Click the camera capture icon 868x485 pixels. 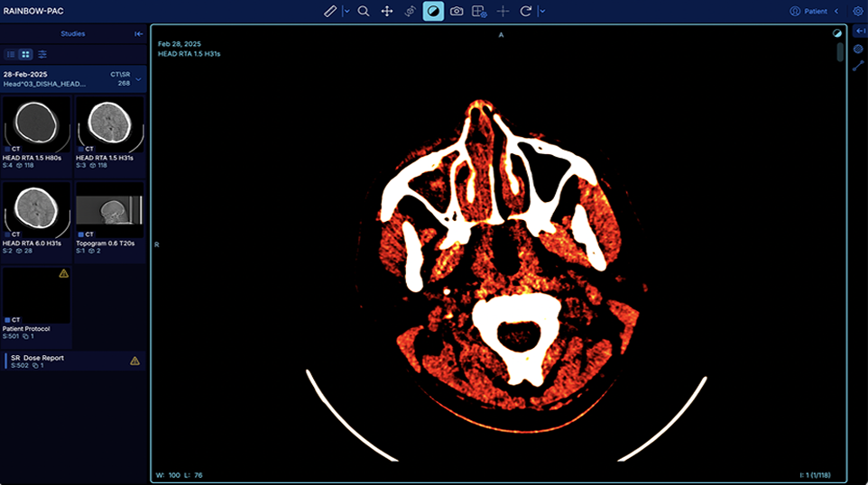457,12
